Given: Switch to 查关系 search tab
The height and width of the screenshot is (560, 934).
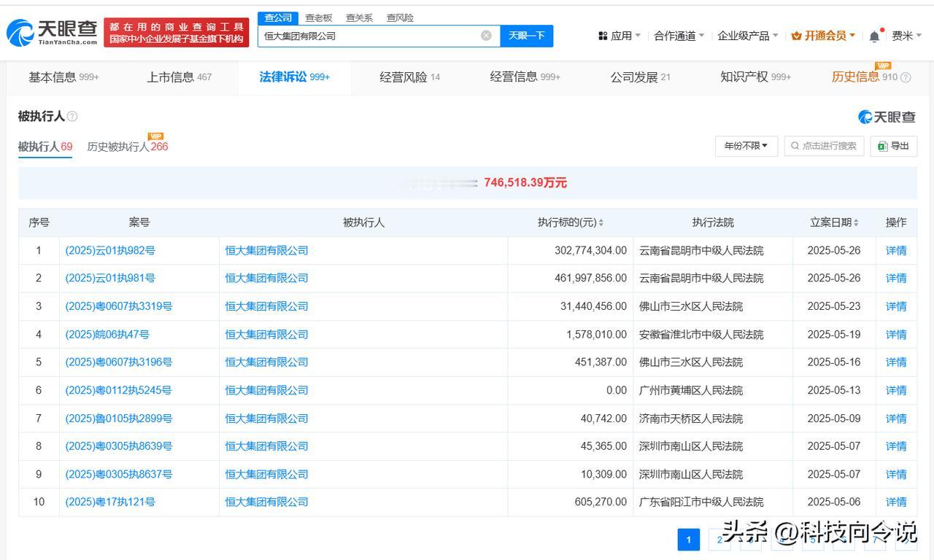Looking at the screenshot, I should click(x=359, y=17).
